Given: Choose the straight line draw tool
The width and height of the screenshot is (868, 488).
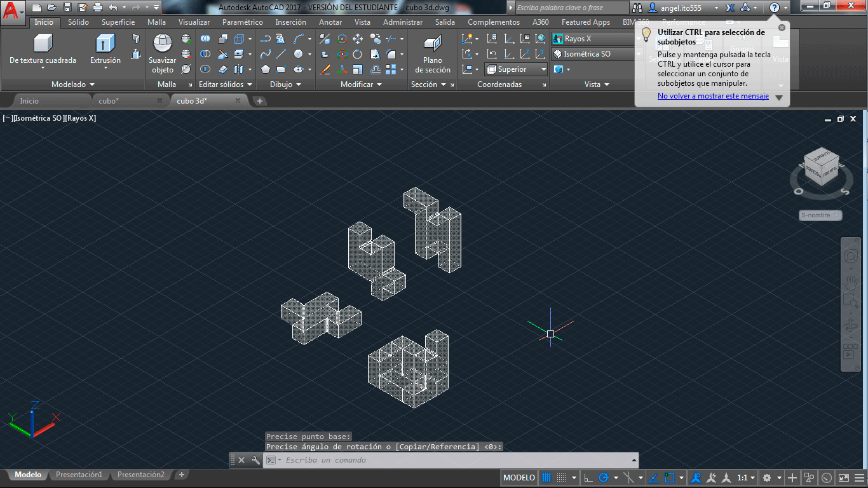Looking at the screenshot, I should tap(281, 54).
